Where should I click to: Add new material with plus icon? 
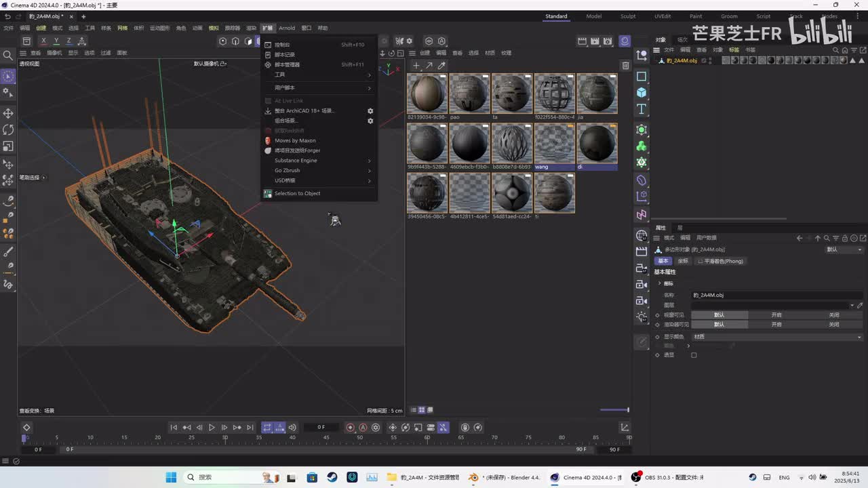[416, 66]
